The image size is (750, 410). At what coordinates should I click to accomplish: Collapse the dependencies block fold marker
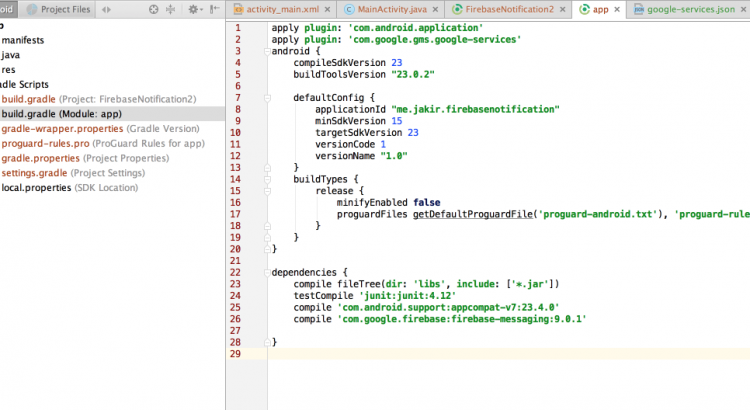click(x=267, y=272)
